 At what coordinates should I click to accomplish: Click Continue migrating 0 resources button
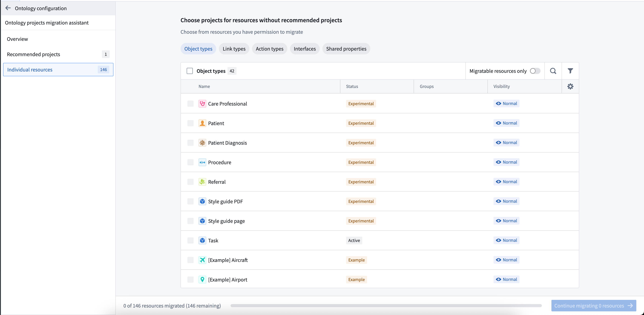(594, 305)
